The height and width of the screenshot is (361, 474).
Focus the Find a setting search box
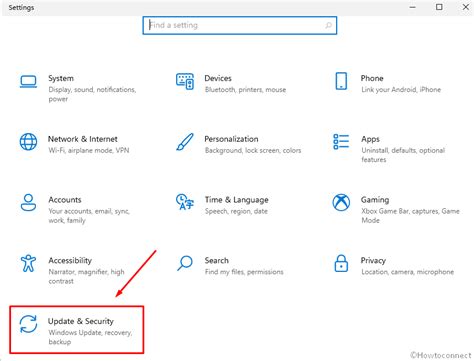[240, 25]
